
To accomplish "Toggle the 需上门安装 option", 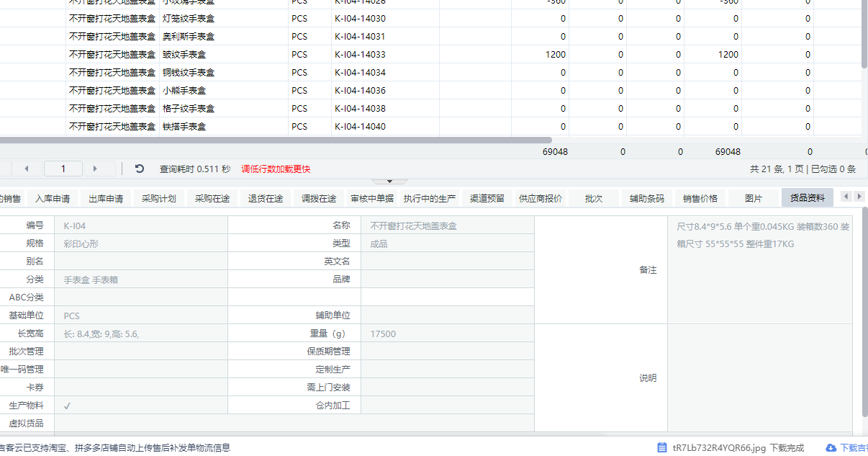I will click(x=448, y=388).
